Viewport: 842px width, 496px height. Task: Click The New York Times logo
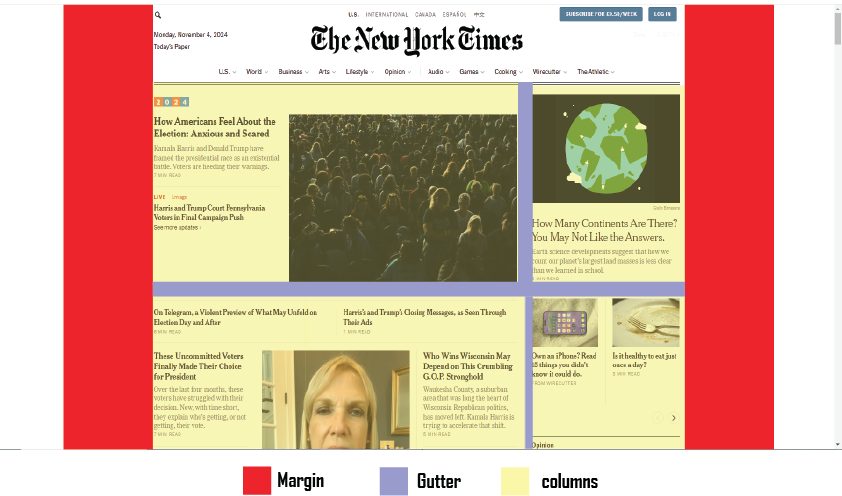(416, 40)
